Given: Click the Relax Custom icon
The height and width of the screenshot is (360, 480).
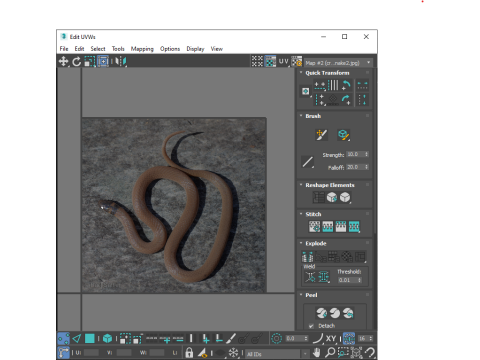Looking at the screenshot, I should click(345, 197).
